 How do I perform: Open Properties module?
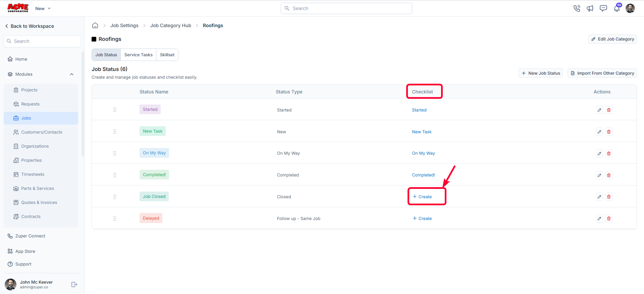(41, 160)
